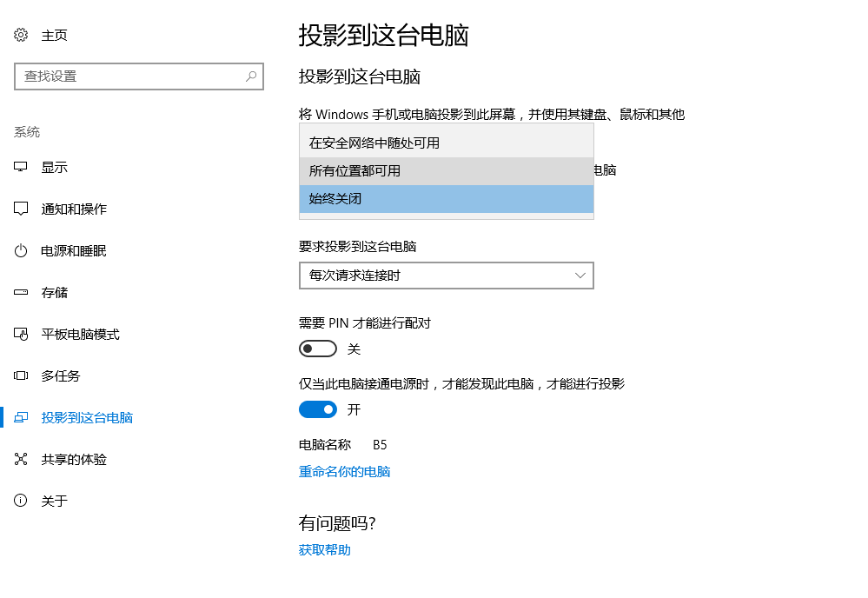Select the 显示 icon in the sidebar
The width and height of the screenshot is (868, 598).
tap(20, 167)
